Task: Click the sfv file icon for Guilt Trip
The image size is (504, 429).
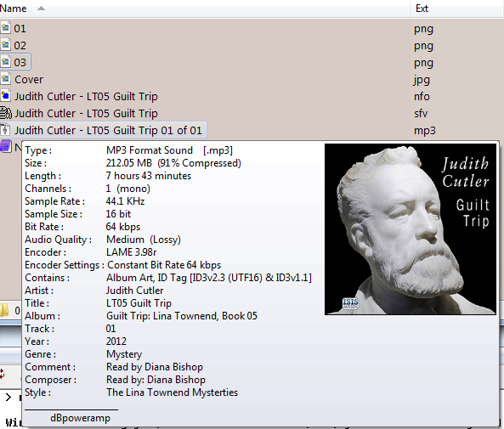Action: (x=5, y=113)
